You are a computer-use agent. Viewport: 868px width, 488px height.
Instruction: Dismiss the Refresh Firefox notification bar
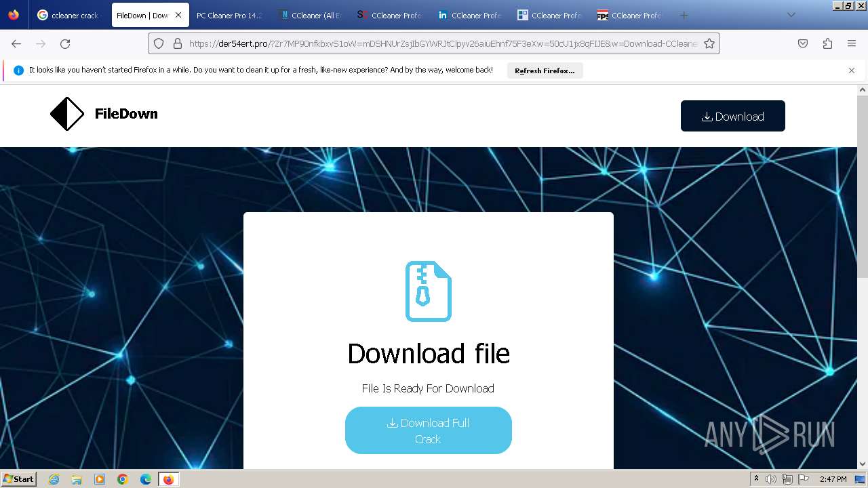(x=852, y=70)
